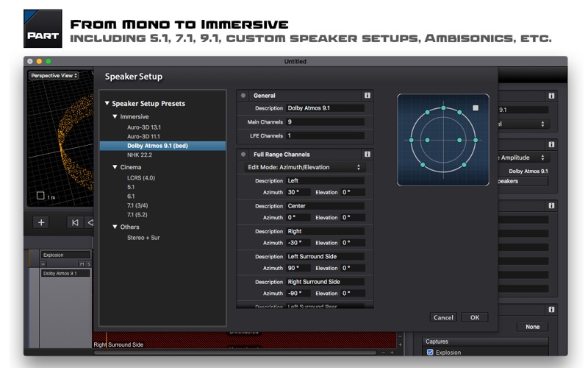The height and width of the screenshot is (368, 588).
Task: Click the Right Surround Side Azimuth field -90°
Action: (298, 293)
